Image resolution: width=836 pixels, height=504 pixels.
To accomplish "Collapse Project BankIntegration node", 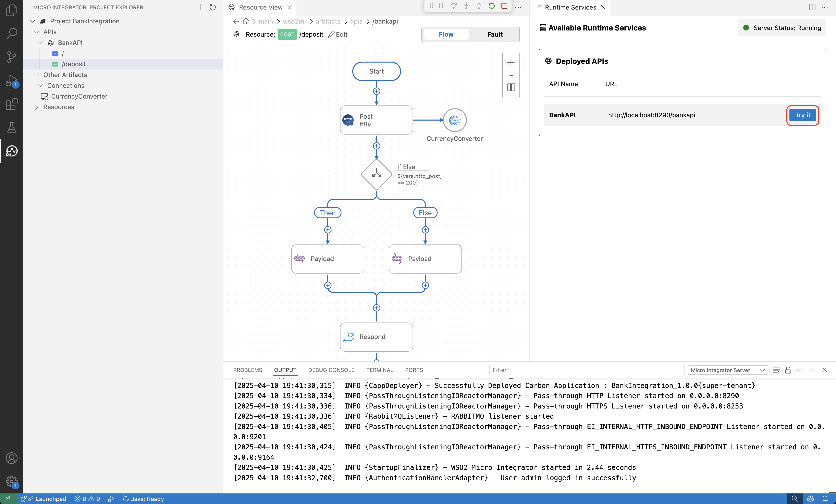I will (33, 21).
